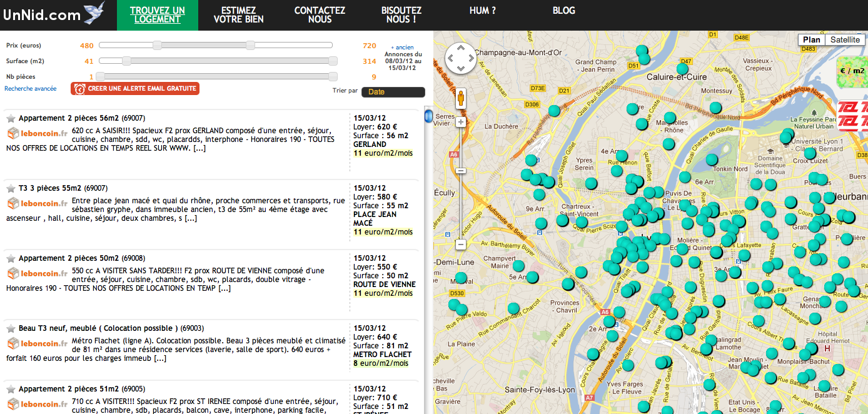Viewport: 868px width, 414px height.
Task: Favorite the T3 3 pièces 55m2 listing star
Action: (x=11, y=188)
